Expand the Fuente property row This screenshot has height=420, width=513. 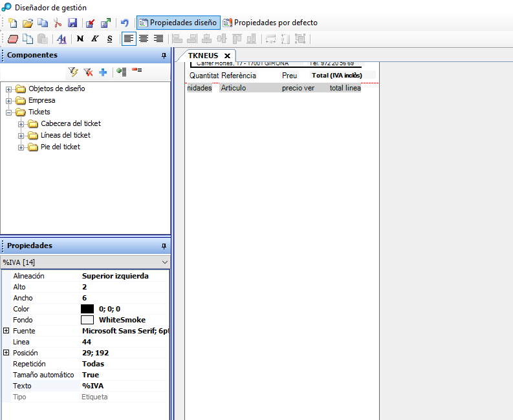point(6,331)
